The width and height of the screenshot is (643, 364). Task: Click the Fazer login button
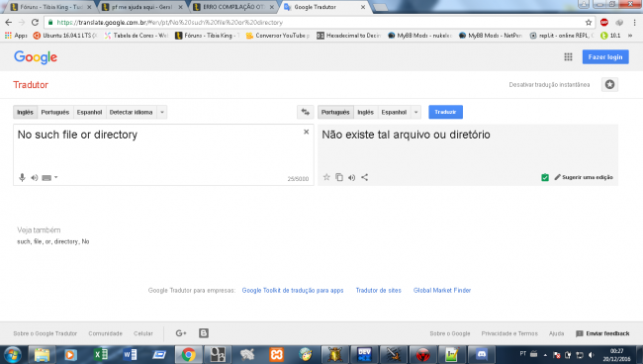tap(605, 57)
